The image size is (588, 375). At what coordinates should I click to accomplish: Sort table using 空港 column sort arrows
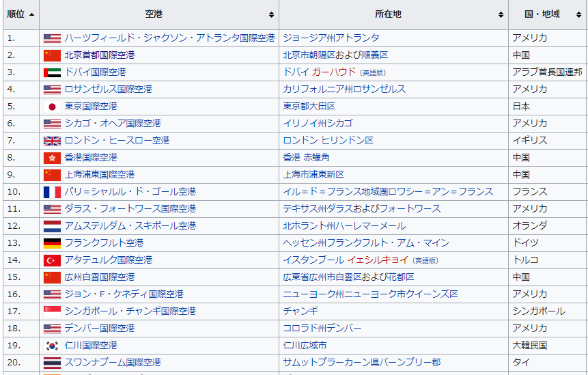272,14
